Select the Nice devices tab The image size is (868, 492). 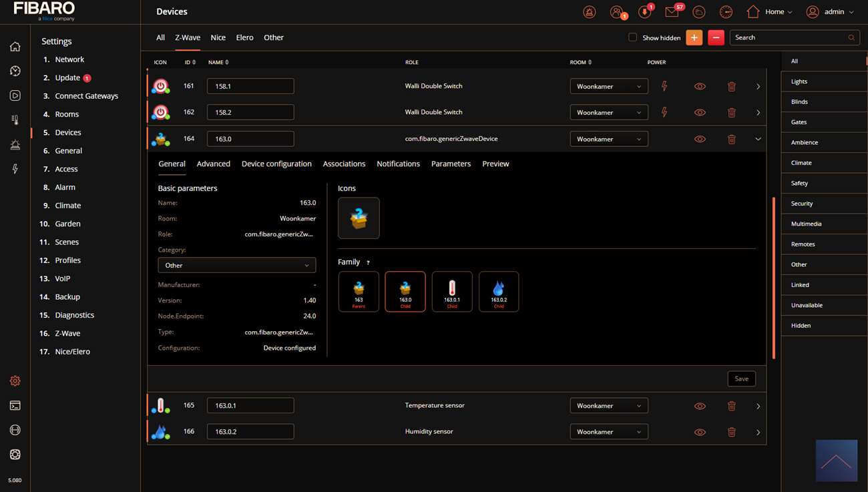coord(218,38)
